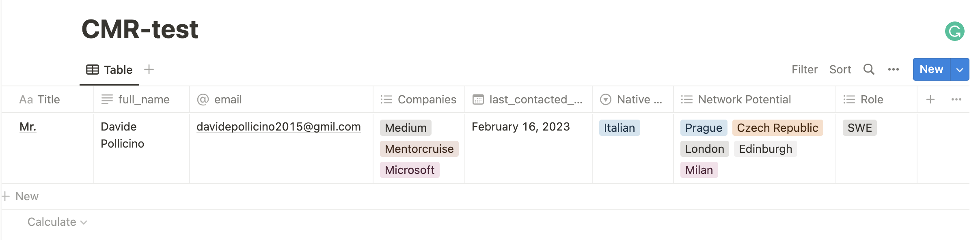The height and width of the screenshot is (240, 980).
Task: Select the pink Microsoft company tag
Action: (x=409, y=170)
